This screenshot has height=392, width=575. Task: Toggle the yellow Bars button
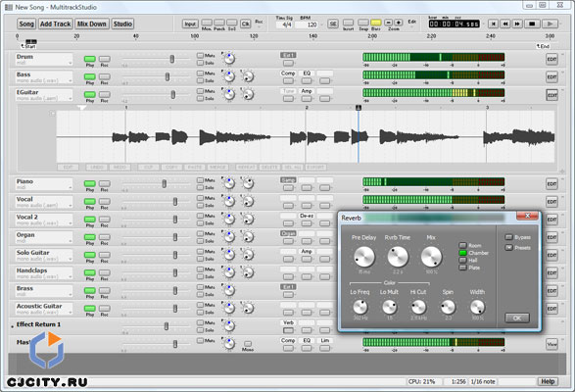click(376, 23)
